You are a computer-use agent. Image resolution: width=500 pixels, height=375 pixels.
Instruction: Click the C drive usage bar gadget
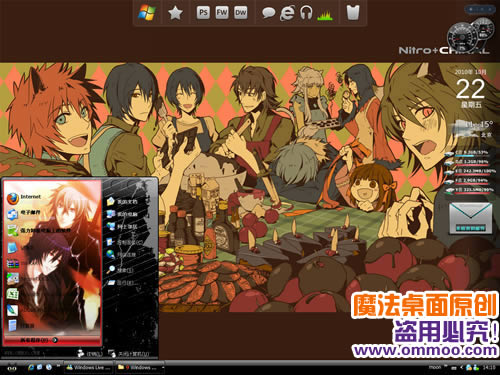click(467, 153)
